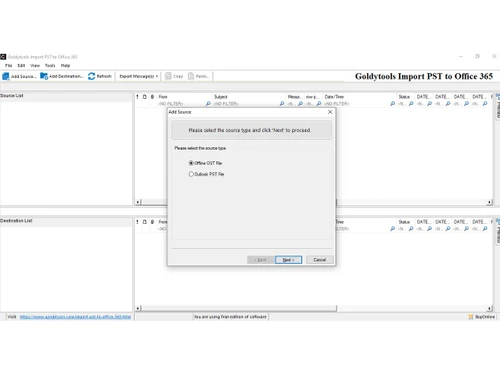Viewport: 500px width, 375px height.
Task: Click the attachment column icon in Source list
Action: tap(152, 97)
